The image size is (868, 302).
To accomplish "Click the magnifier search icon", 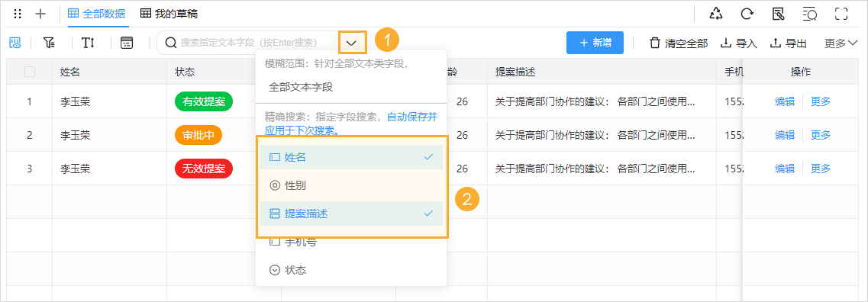I will [171, 43].
